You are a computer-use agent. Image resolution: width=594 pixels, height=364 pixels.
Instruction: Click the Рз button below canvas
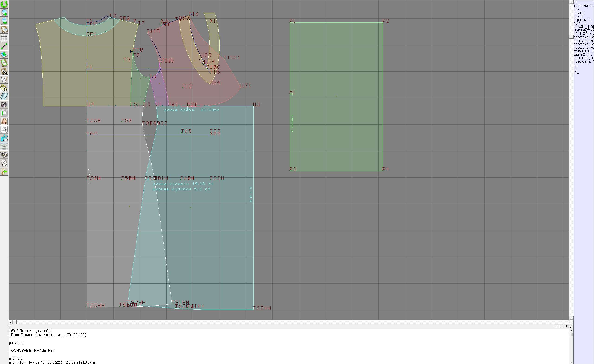(x=558, y=326)
